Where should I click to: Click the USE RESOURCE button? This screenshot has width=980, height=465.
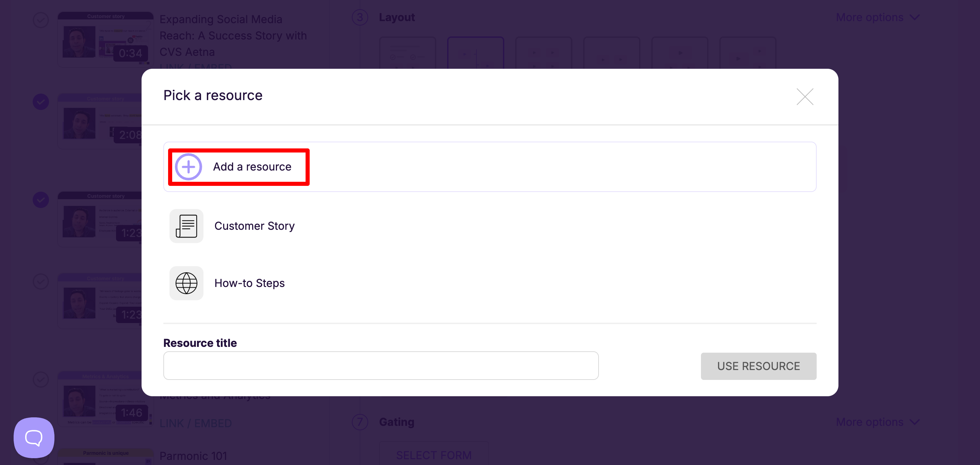click(758, 366)
